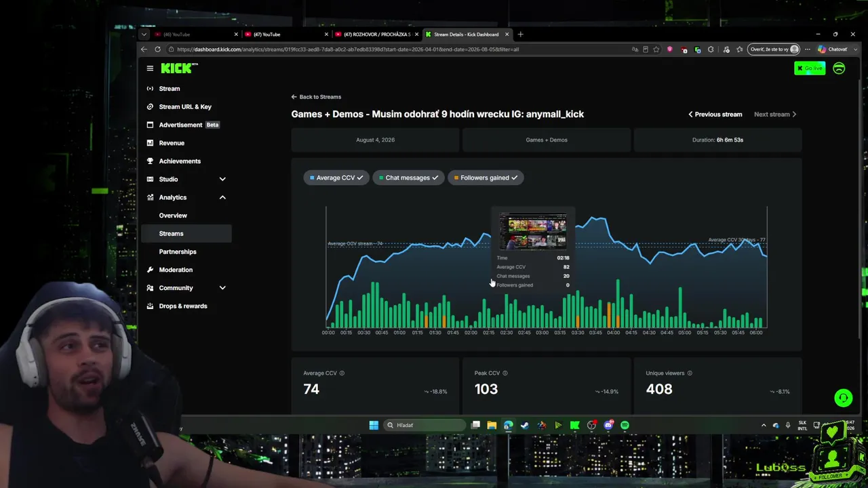The image size is (868, 488).
Task: Click the 03:00 label on the chart timeline
Action: [x=542, y=333]
